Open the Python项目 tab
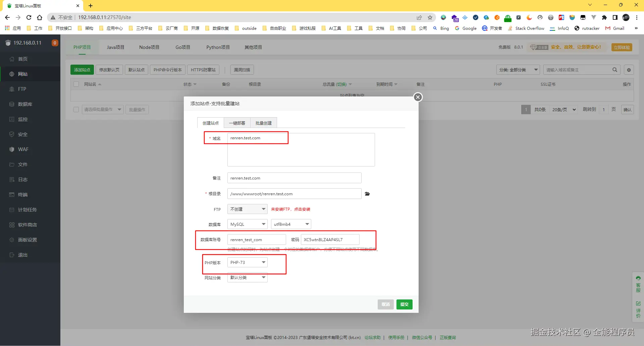644x346 pixels. coord(218,47)
